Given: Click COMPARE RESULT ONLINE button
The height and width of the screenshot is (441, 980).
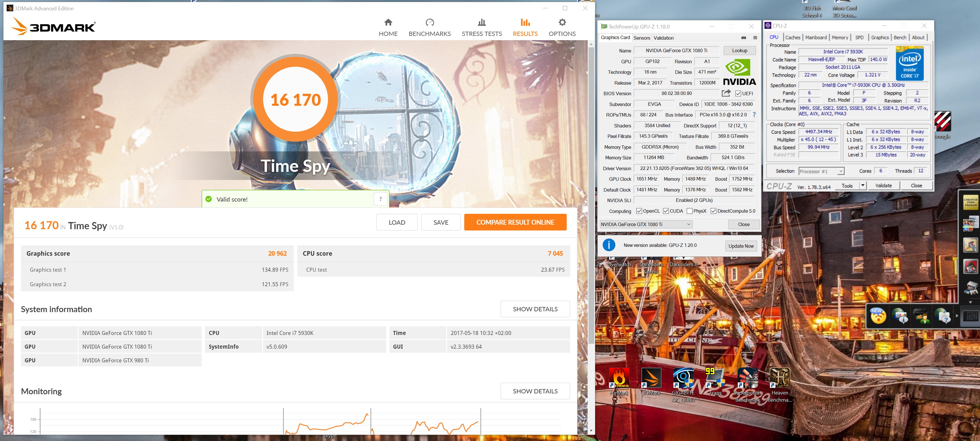Looking at the screenshot, I should coord(515,222).
